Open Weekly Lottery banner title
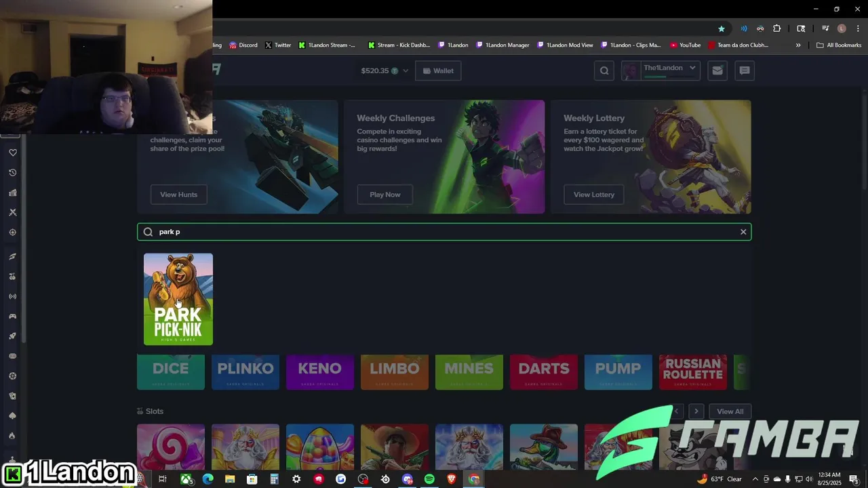 pos(594,118)
